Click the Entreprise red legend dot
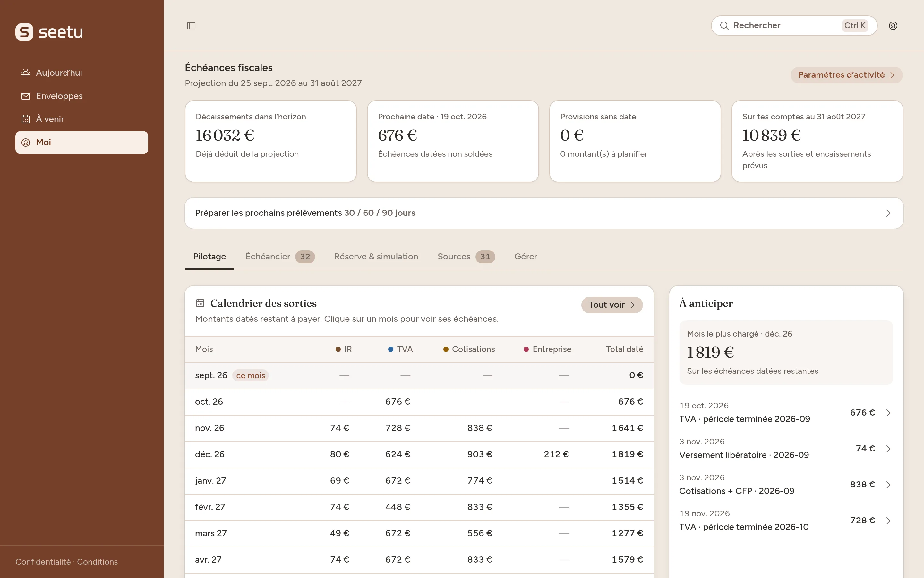This screenshot has width=924, height=578. 526,349
